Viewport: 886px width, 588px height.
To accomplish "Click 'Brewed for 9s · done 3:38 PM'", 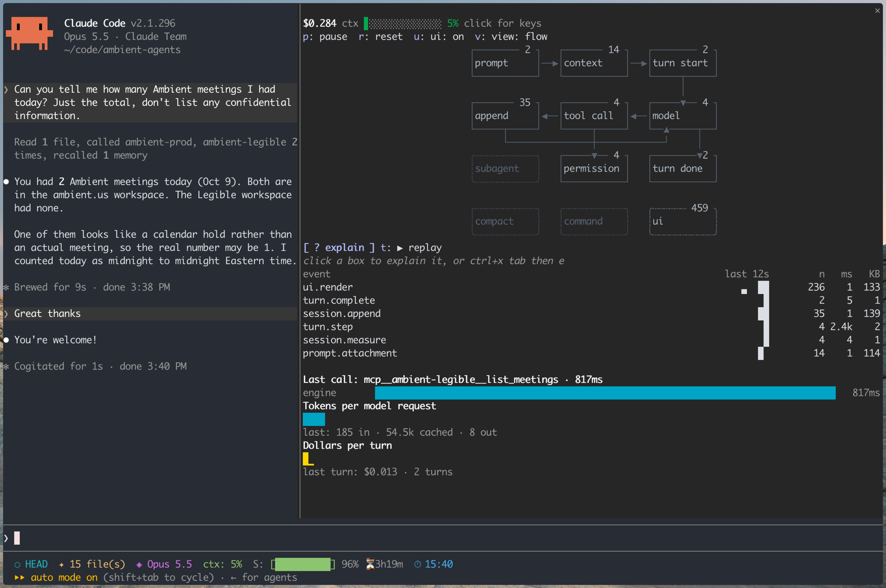I will [x=92, y=287].
